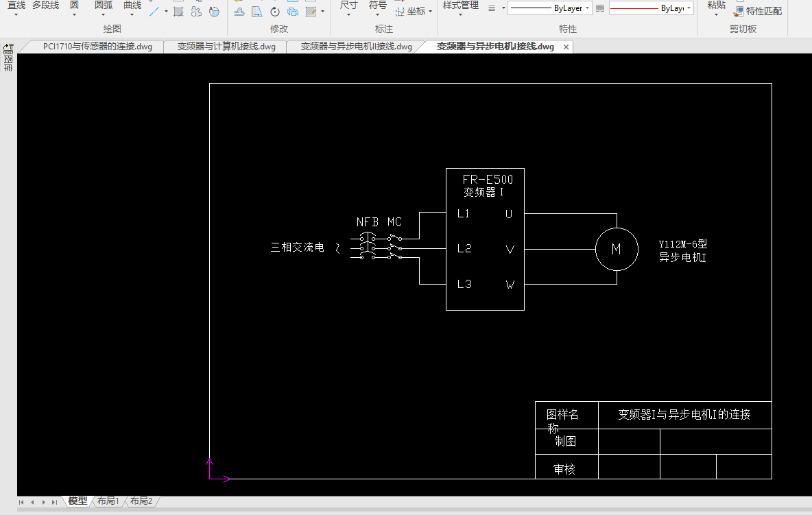Select the hatch edit pencil icon
Screen dimensions: 812x515
311,12
